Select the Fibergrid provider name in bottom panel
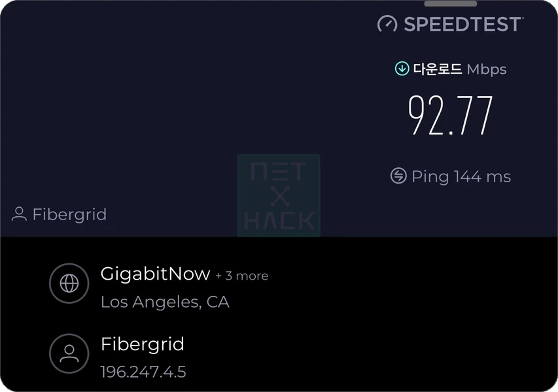This screenshot has height=392, width=558. [143, 344]
